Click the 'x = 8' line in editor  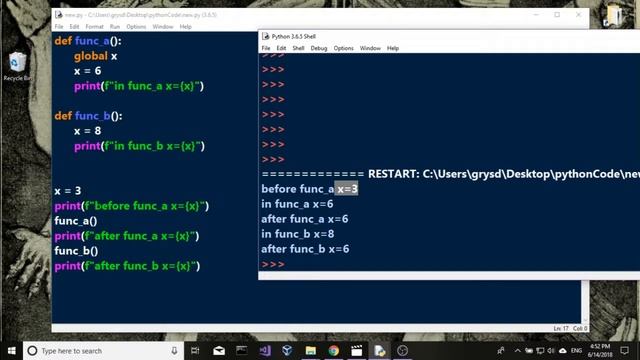[x=88, y=131]
